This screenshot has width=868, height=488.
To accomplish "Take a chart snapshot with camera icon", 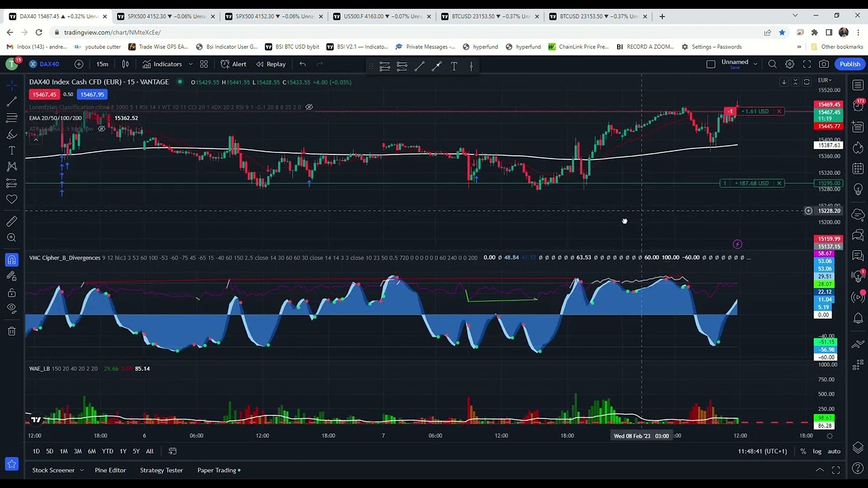I will (824, 64).
